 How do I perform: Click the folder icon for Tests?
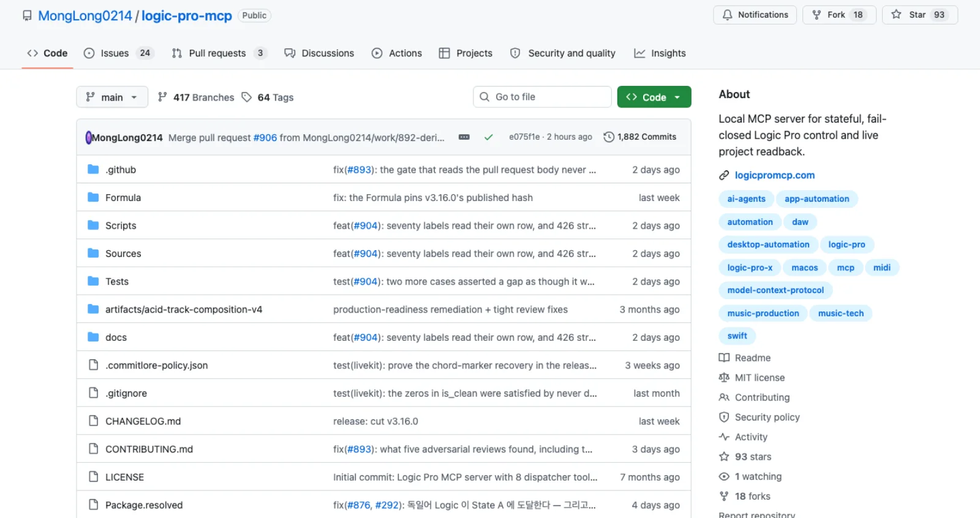(x=93, y=281)
